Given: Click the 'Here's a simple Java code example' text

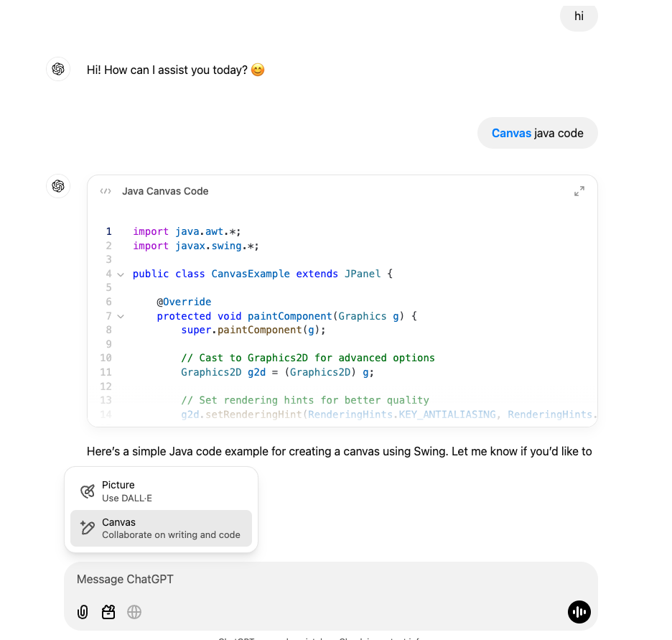Looking at the screenshot, I should (x=339, y=451).
